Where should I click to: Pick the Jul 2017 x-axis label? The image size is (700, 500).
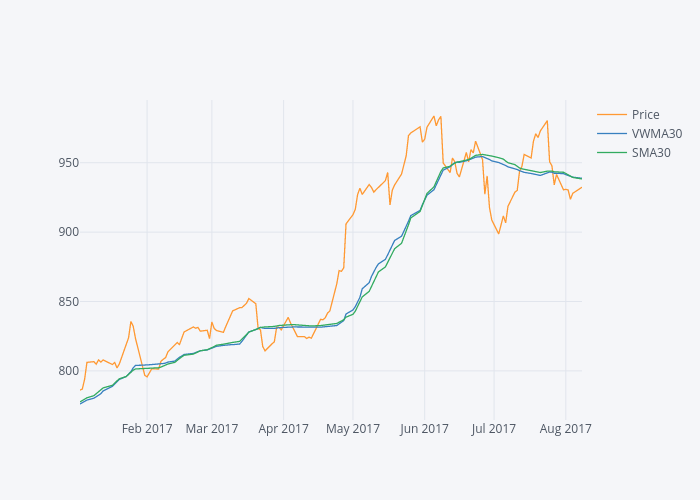(x=493, y=429)
